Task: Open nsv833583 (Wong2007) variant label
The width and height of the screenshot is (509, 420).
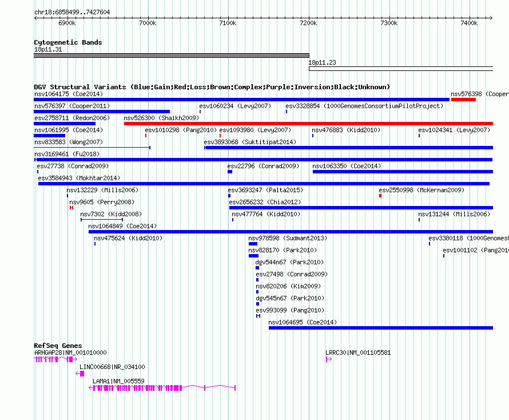Action: tap(69, 142)
